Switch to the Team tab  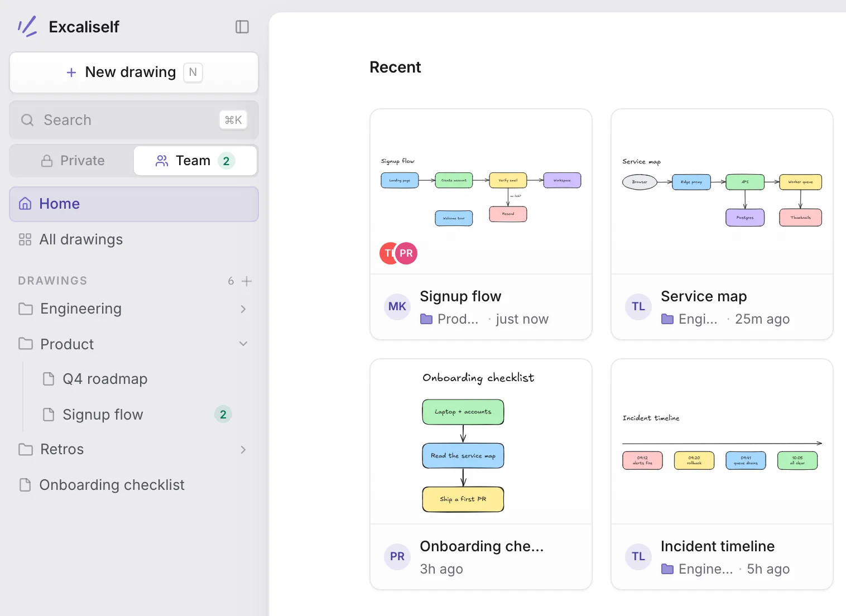tap(195, 161)
